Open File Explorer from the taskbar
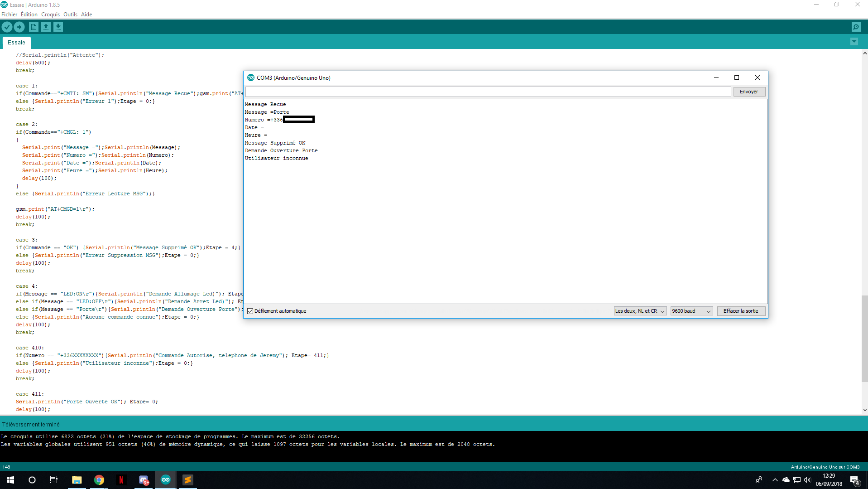The height and width of the screenshot is (489, 868). pyautogui.click(x=77, y=480)
